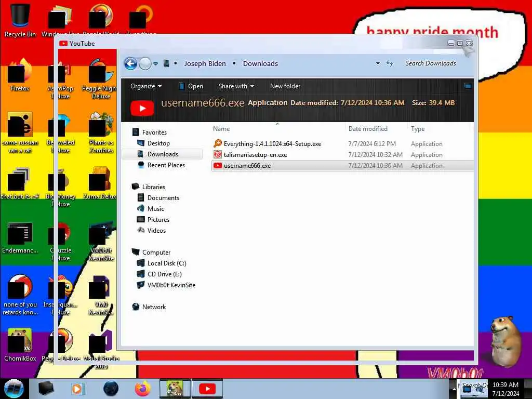Click the Firefox desktop icon
Viewport: 532px width, 399px height.
[x=20, y=75]
